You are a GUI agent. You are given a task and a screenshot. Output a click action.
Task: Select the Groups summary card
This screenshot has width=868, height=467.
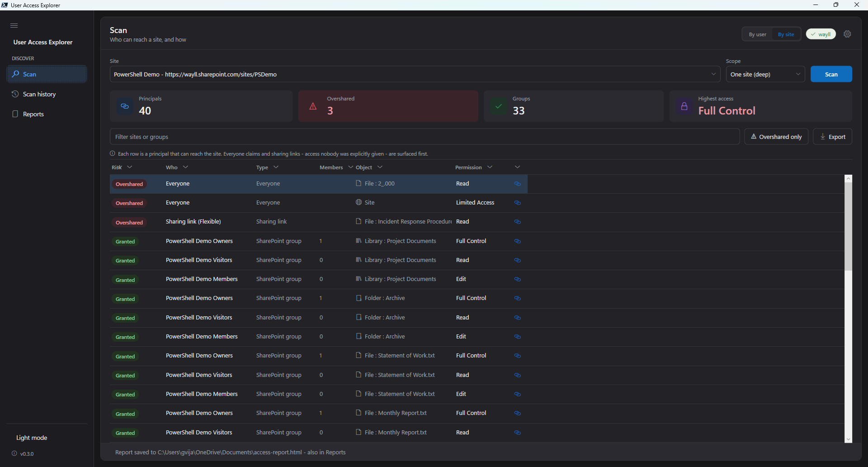click(x=574, y=106)
